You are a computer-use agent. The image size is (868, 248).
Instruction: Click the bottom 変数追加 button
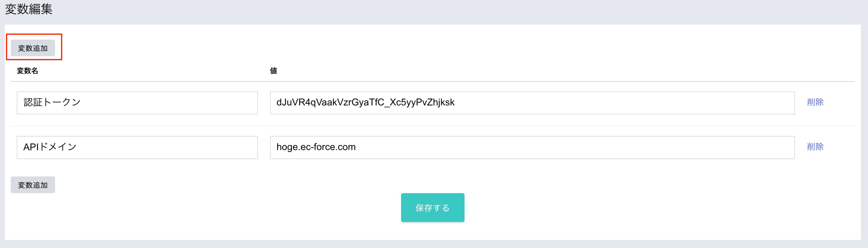pyautogui.click(x=33, y=185)
